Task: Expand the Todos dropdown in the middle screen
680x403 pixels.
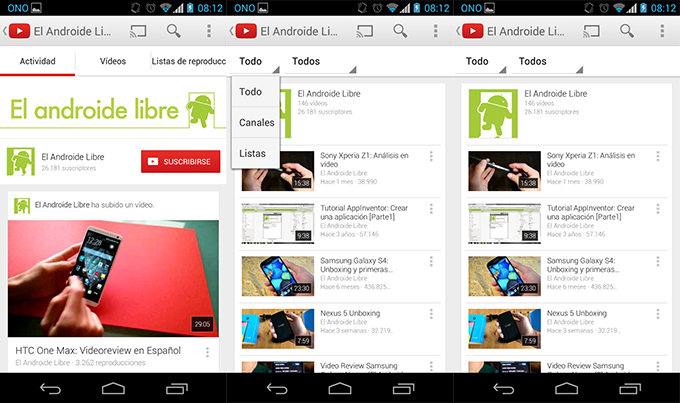Action: [320, 62]
